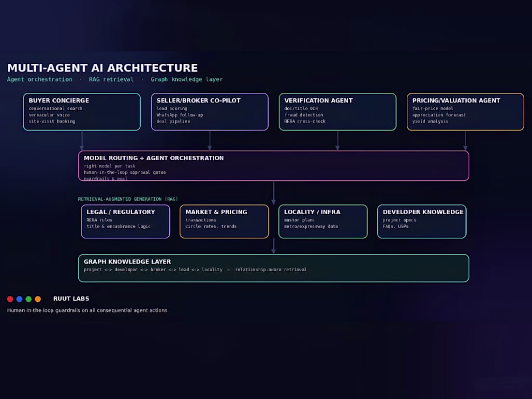
Task: Click the 'site-visit booking' line
Action: [52, 121]
